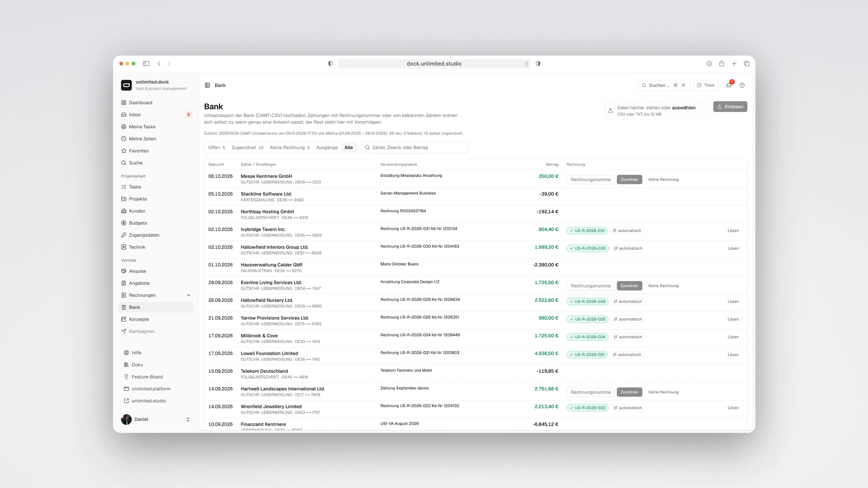
Task: Open the Suchen global search box
Action: point(664,85)
